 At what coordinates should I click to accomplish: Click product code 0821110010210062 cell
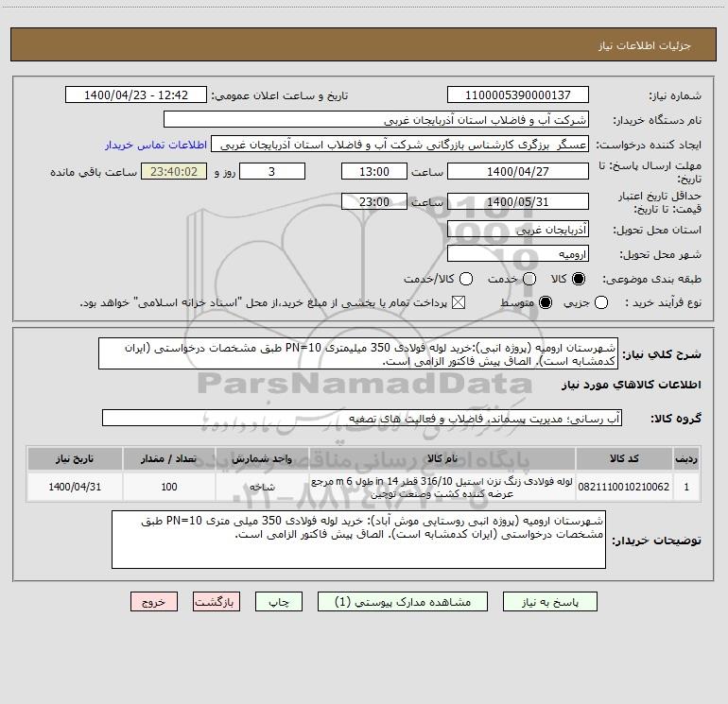click(x=624, y=487)
